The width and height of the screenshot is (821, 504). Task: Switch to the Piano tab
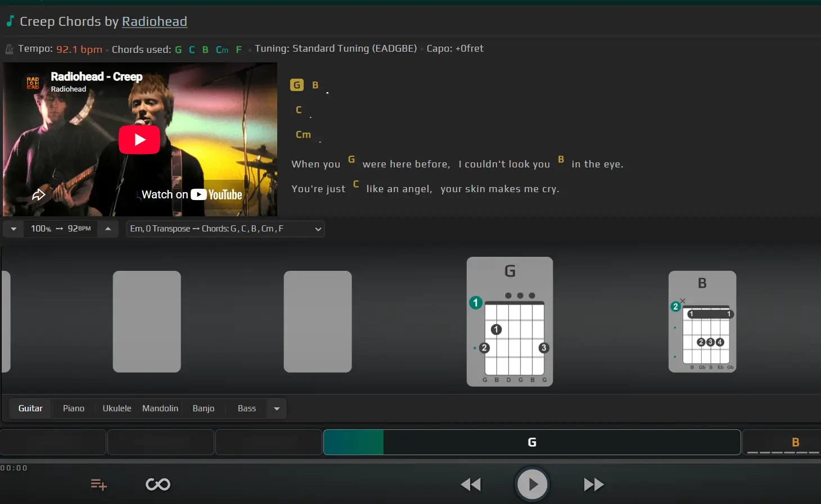pos(74,408)
